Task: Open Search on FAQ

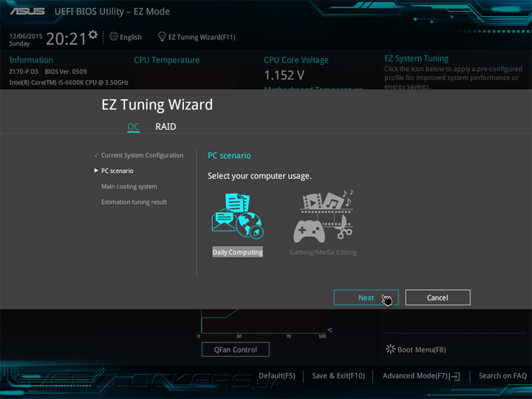Action: pyautogui.click(x=502, y=376)
